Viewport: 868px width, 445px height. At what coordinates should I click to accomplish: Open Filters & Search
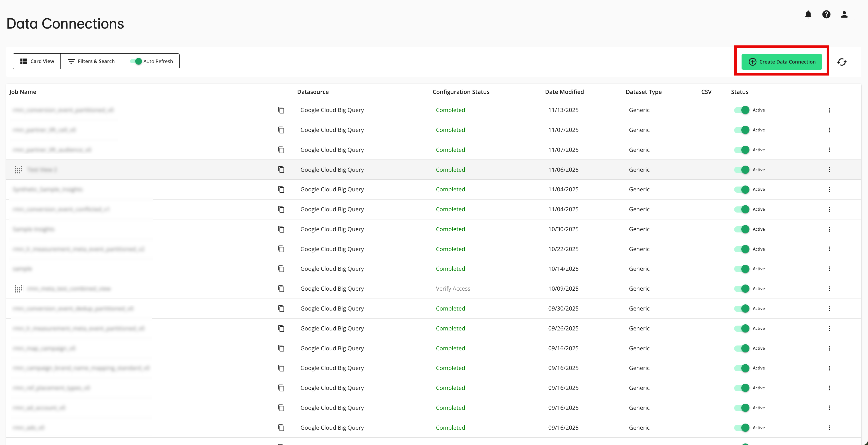click(x=91, y=61)
